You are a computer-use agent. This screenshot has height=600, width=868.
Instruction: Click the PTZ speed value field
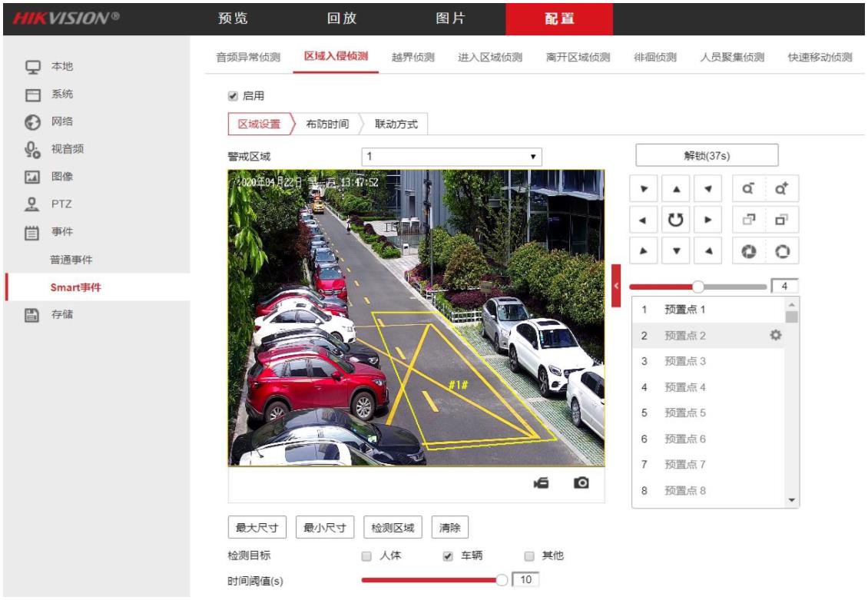[784, 286]
